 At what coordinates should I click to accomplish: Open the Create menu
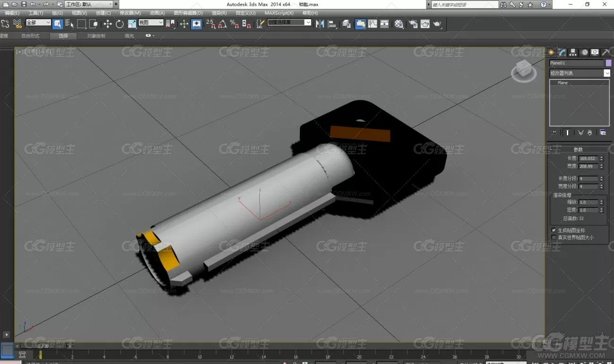coord(103,13)
